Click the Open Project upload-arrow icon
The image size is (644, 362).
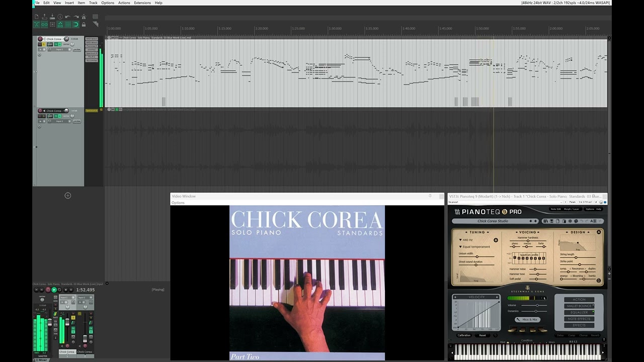coord(44,17)
